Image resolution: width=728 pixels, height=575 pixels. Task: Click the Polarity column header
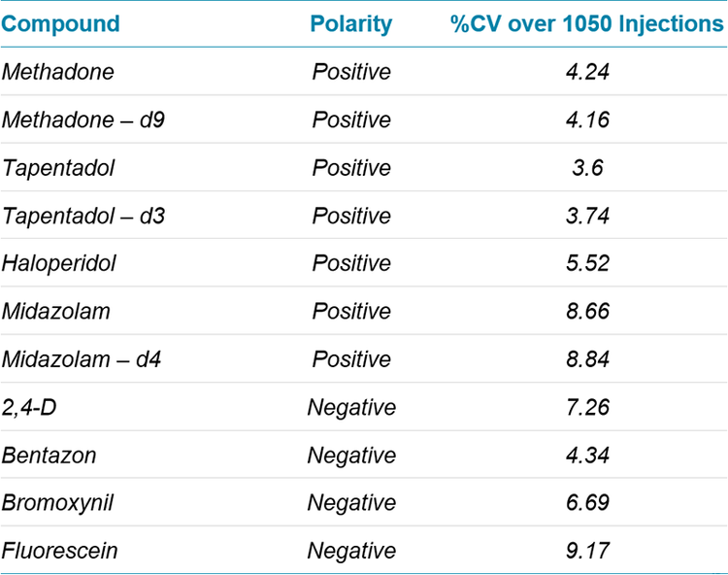click(350, 23)
